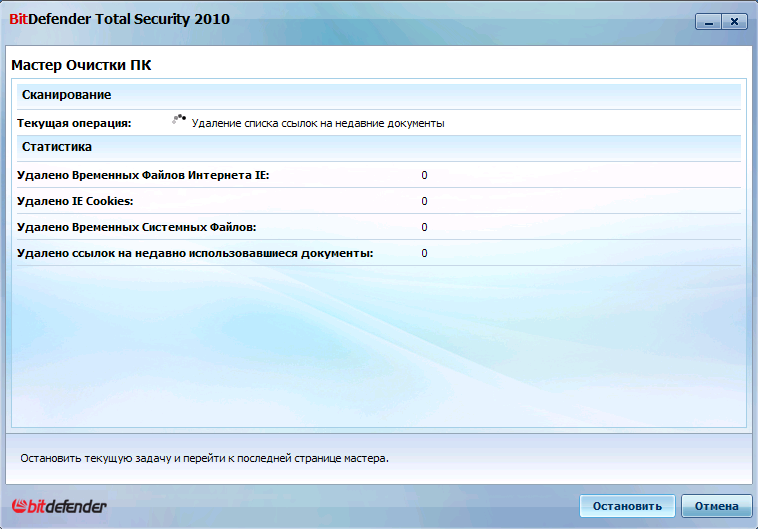Click label Удалено Временных Файлов Интернета IE
The height and width of the screenshot is (529, 758).
point(143,175)
